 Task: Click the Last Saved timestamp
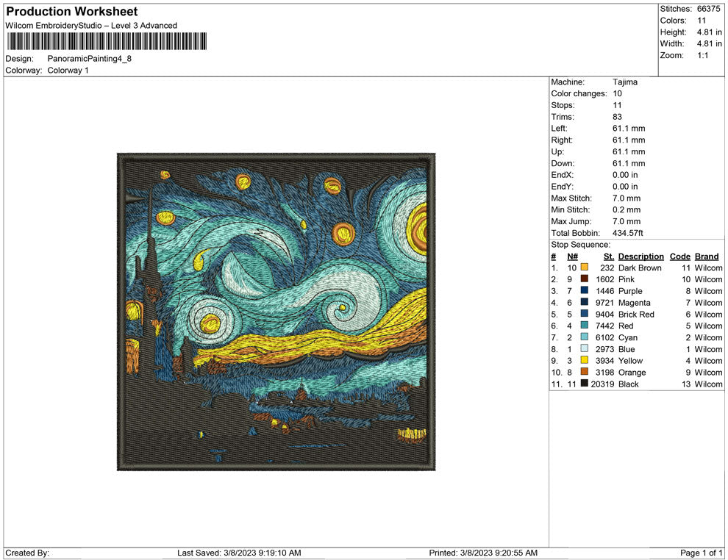click(x=239, y=553)
